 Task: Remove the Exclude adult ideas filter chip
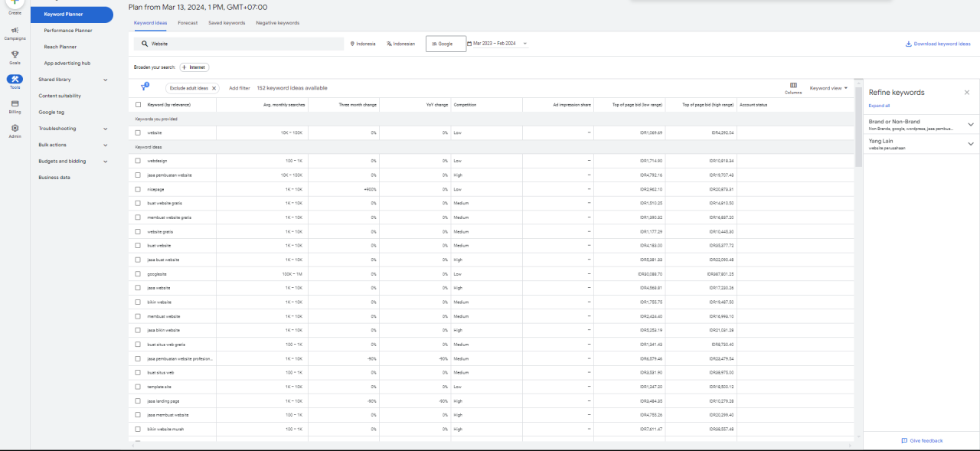tap(214, 88)
